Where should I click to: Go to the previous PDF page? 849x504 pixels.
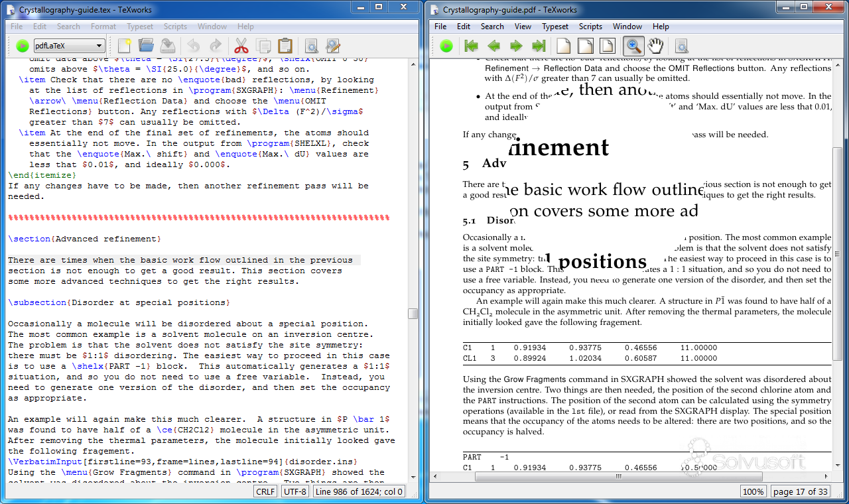click(493, 46)
